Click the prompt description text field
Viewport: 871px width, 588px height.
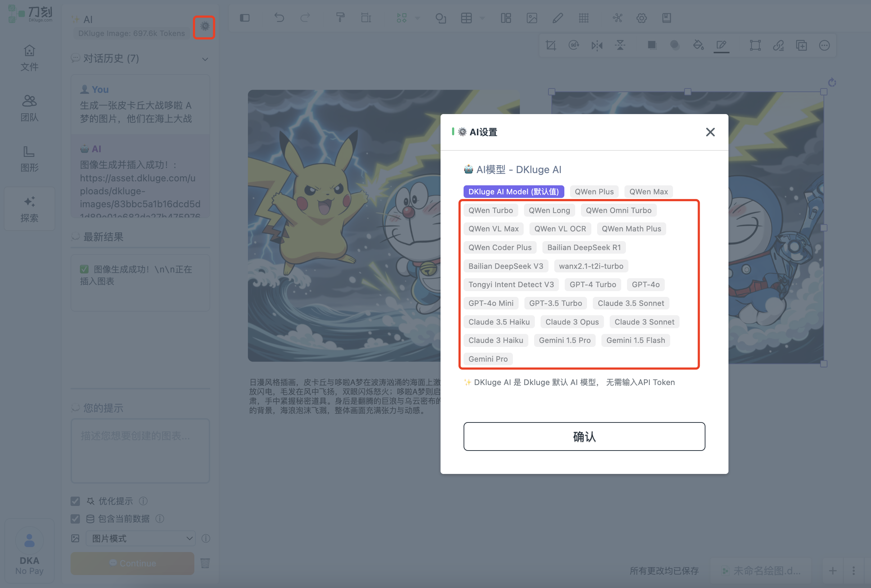click(x=140, y=451)
